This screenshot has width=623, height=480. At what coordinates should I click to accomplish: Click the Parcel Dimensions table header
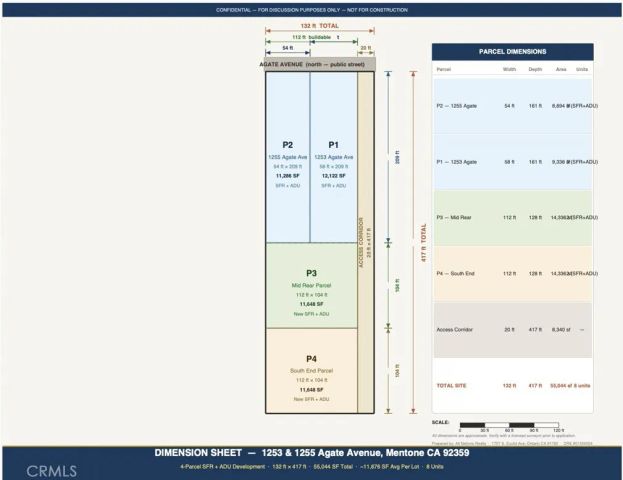(513, 52)
